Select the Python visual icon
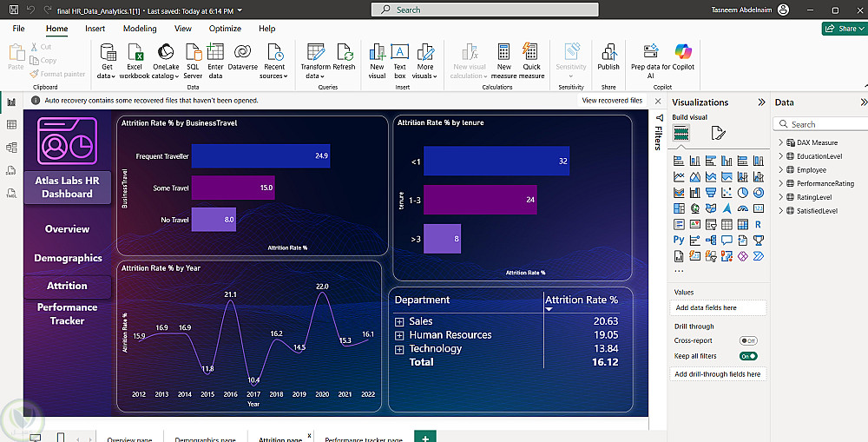Viewport: 868px width, 442px height. click(x=679, y=240)
